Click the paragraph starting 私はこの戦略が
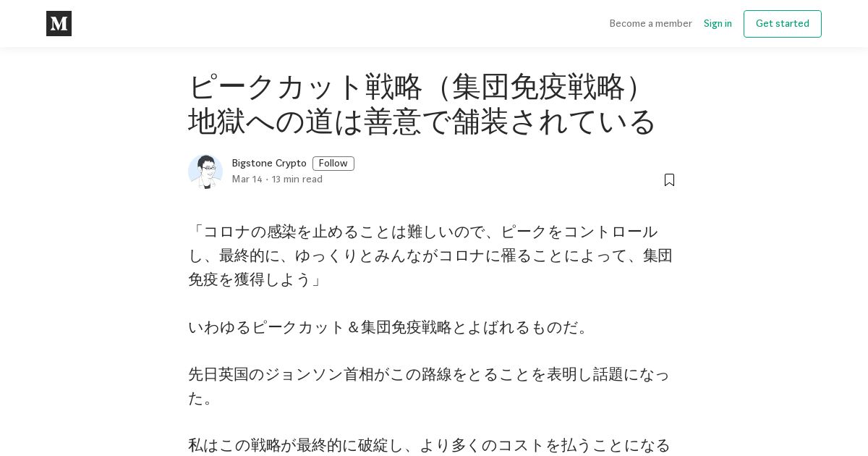This screenshot has height=456, width=868. click(x=430, y=445)
